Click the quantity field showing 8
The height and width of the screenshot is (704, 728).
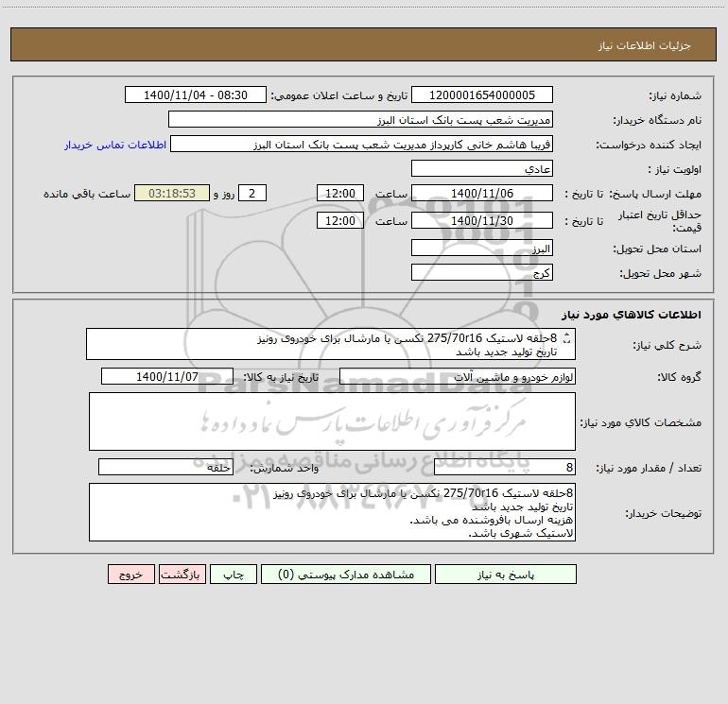(x=505, y=468)
